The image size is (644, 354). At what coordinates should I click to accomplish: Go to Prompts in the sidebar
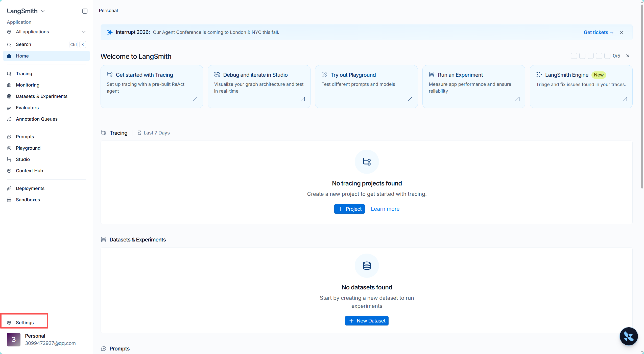[x=46, y=137]
